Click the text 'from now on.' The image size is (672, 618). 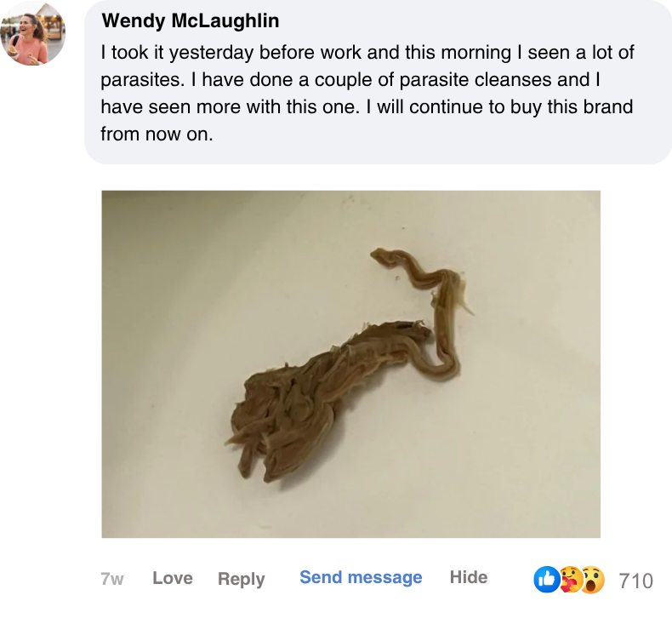tap(157, 134)
